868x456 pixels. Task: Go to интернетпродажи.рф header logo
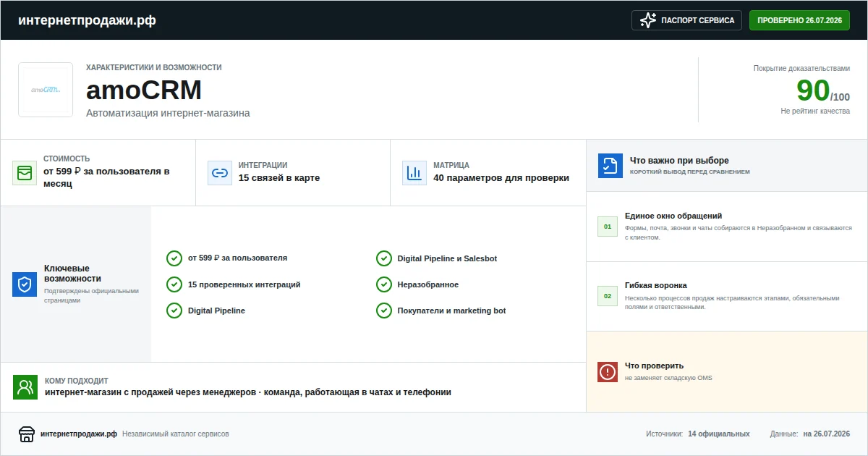[x=87, y=20]
